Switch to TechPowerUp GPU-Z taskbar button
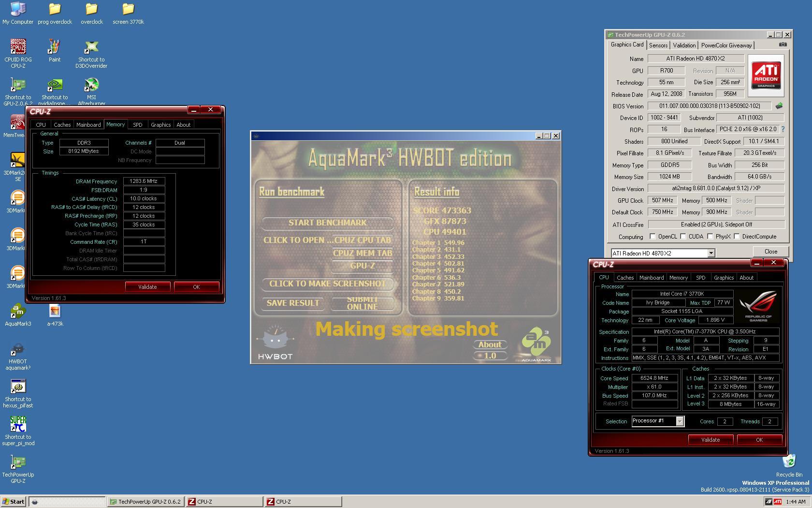The height and width of the screenshot is (508, 812). point(145,502)
